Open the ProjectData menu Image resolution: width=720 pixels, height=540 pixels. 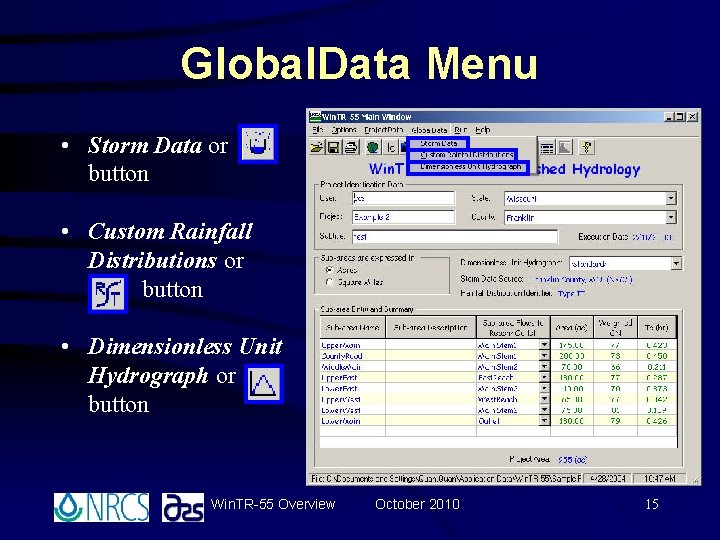[x=383, y=130]
